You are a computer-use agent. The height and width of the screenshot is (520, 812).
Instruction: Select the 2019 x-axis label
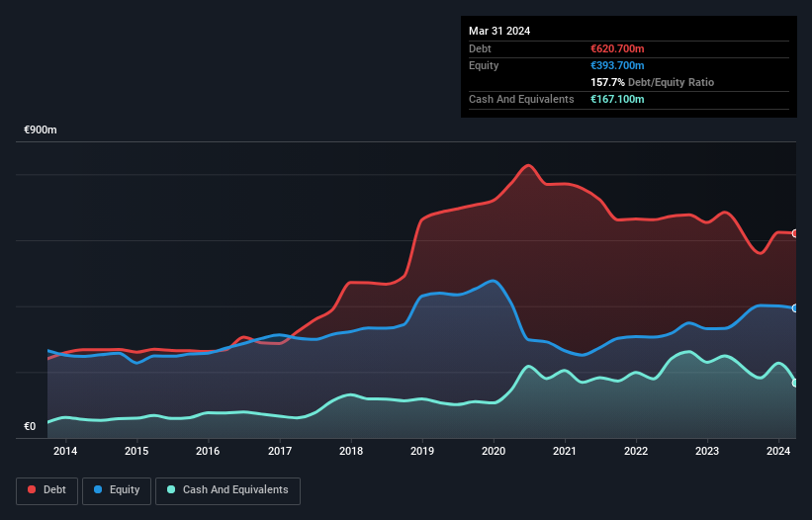click(x=422, y=451)
